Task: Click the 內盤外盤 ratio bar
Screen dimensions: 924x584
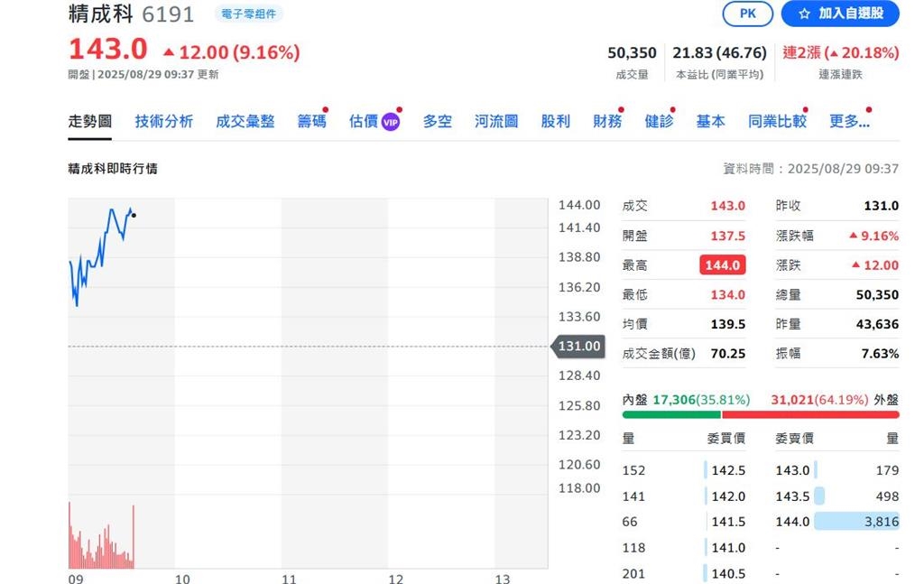Action: (761, 415)
